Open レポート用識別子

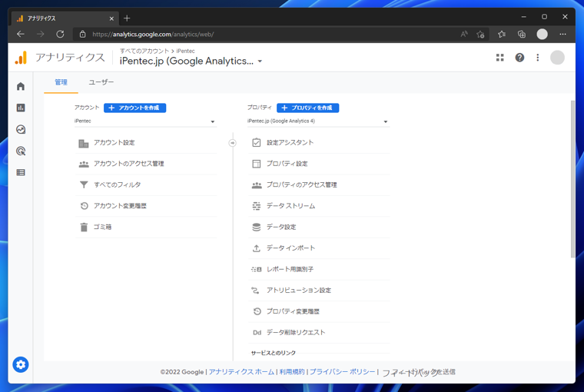point(319,269)
